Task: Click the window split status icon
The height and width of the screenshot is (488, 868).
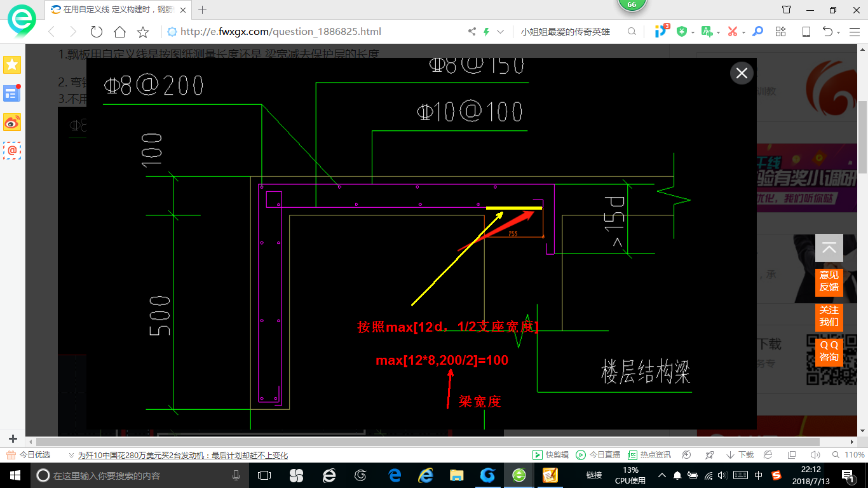Action: click(x=792, y=455)
